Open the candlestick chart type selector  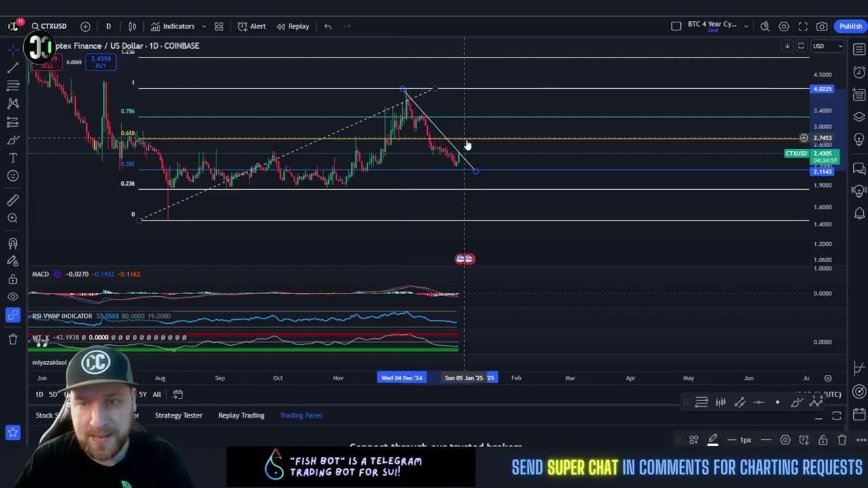point(132,26)
